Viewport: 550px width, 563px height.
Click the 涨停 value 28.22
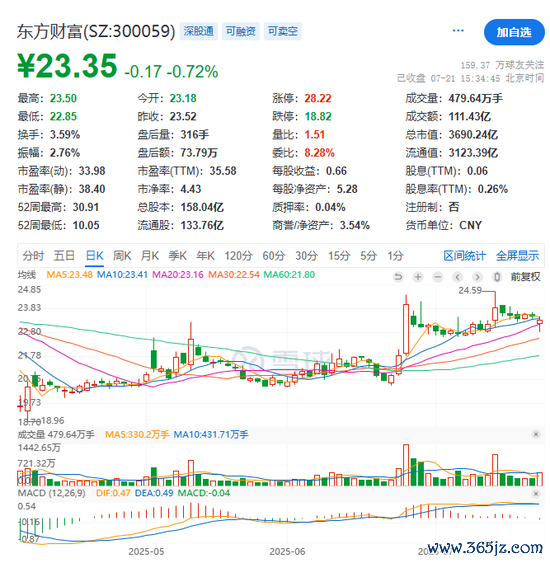click(x=318, y=98)
